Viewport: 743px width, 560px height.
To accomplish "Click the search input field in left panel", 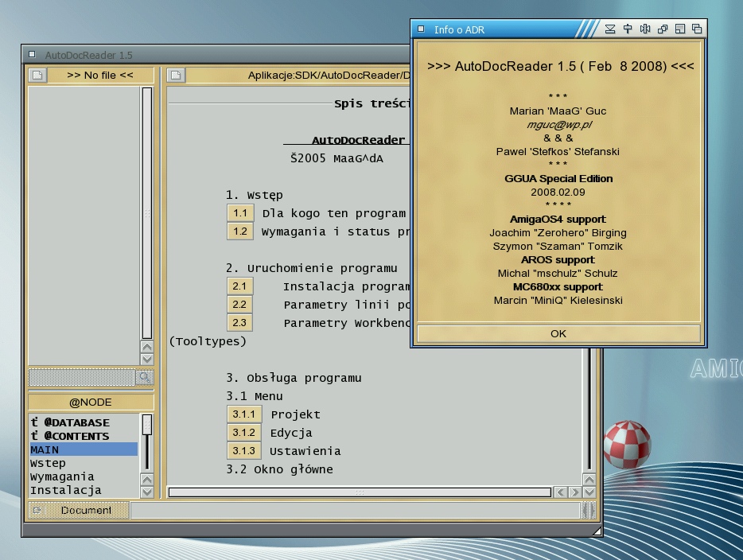I will click(x=81, y=377).
